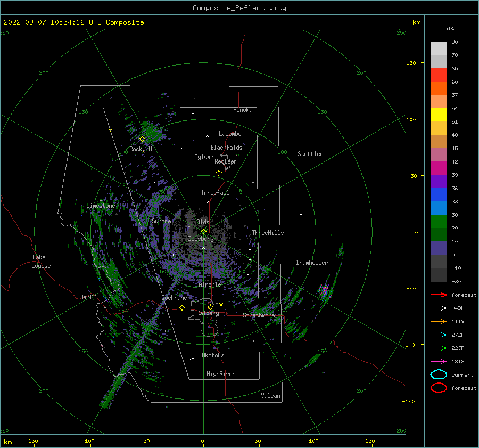The image size is (479, 448).
Task: Click the Lacombe label
Action: (x=230, y=134)
